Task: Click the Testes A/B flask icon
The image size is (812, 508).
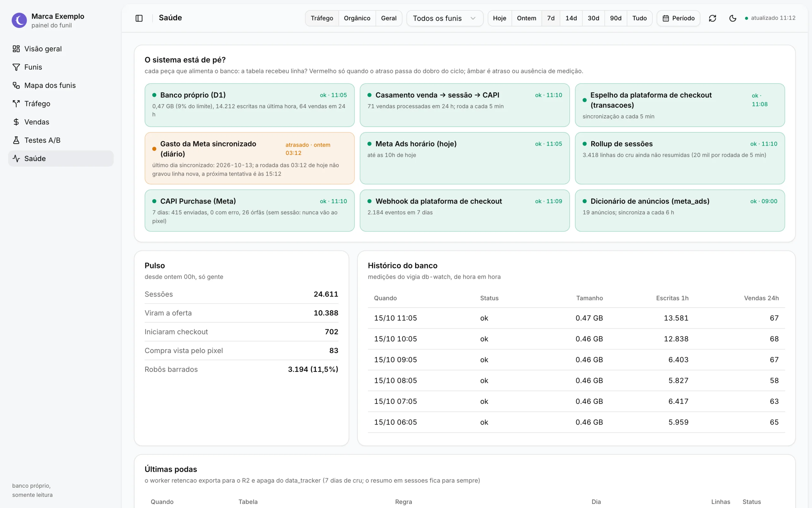Action: click(x=16, y=140)
